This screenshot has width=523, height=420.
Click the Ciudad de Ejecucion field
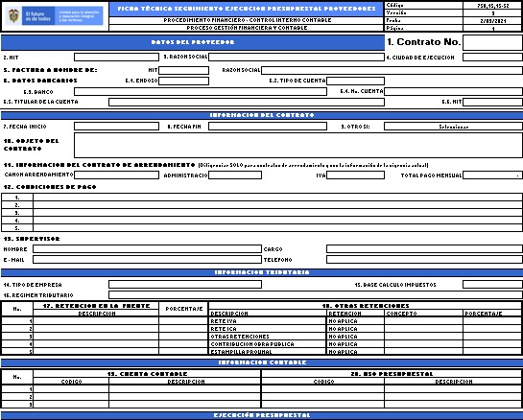[492, 57]
